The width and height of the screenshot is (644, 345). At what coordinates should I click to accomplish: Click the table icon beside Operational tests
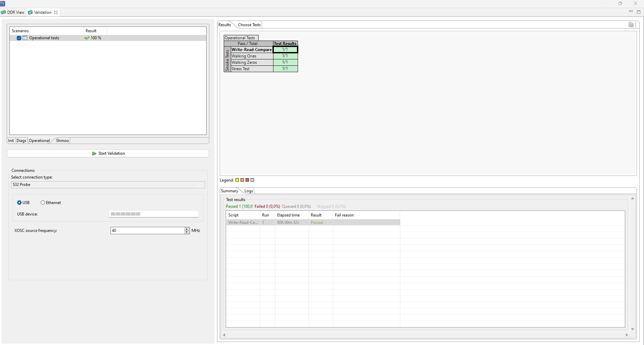(25, 38)
